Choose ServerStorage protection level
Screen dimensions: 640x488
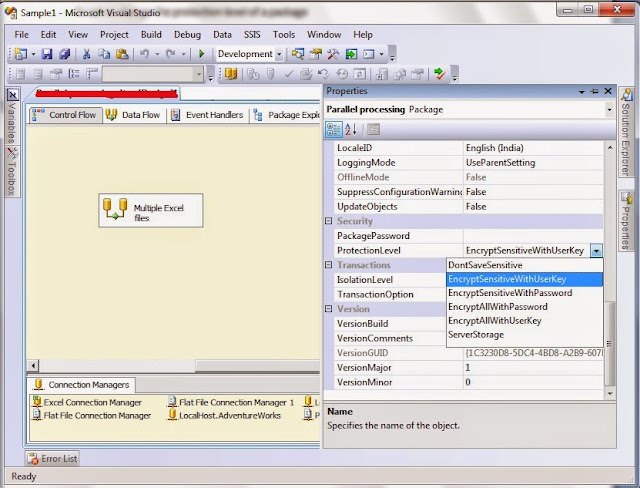(524, 335)
